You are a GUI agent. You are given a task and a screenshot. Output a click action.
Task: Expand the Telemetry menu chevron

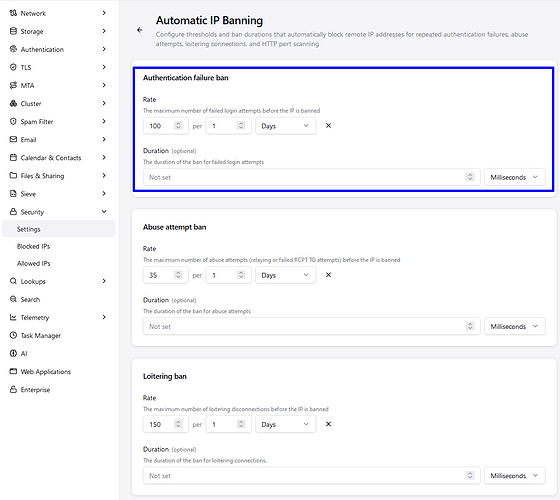coord(104,317)
